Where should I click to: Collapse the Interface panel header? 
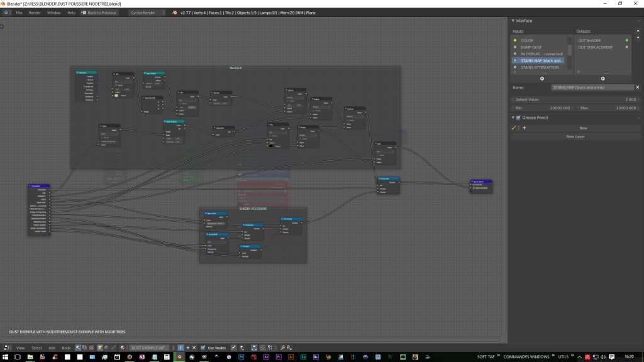pyautogui.click(x=515, y=21)
